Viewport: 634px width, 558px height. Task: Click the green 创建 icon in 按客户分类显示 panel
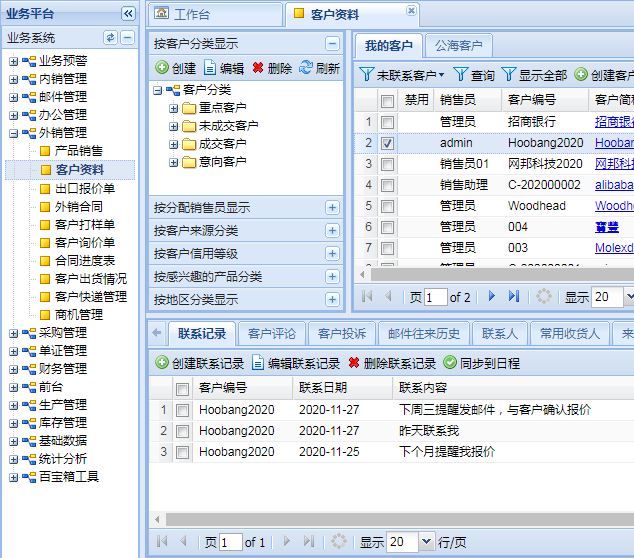pyautogui.click(x=162, y=68)
